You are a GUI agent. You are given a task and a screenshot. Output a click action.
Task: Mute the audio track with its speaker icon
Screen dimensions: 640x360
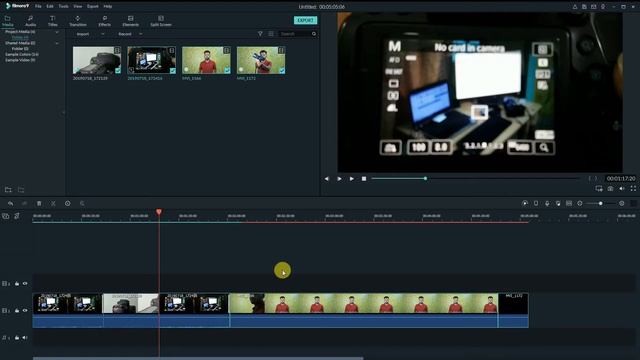tap(25, 338)
